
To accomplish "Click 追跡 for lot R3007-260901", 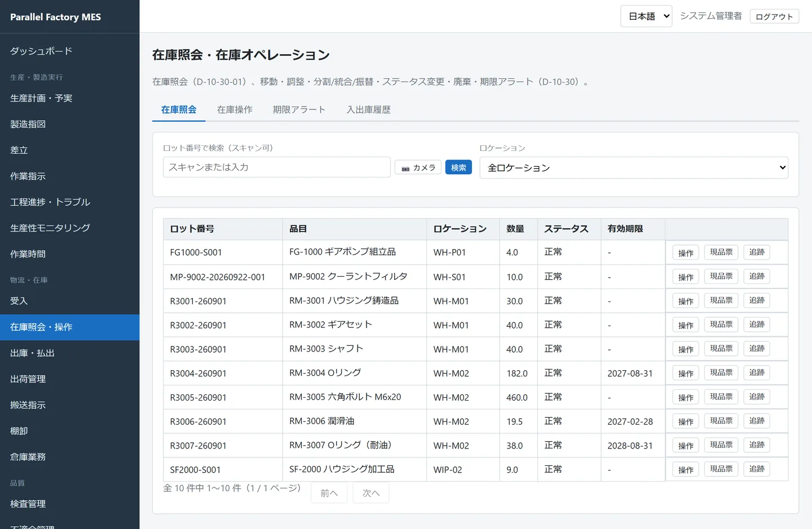I will click(757, 445).
